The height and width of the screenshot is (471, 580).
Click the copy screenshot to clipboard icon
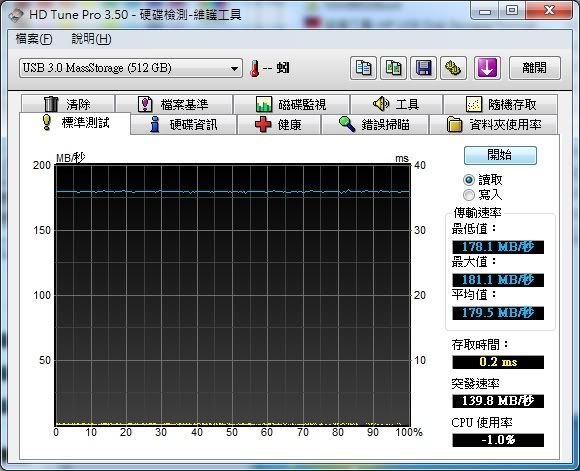tap(394, 68)
